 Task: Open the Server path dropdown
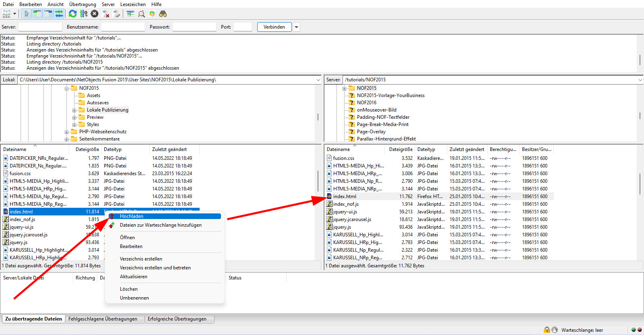pyautogui.click(x=640, y=80)
